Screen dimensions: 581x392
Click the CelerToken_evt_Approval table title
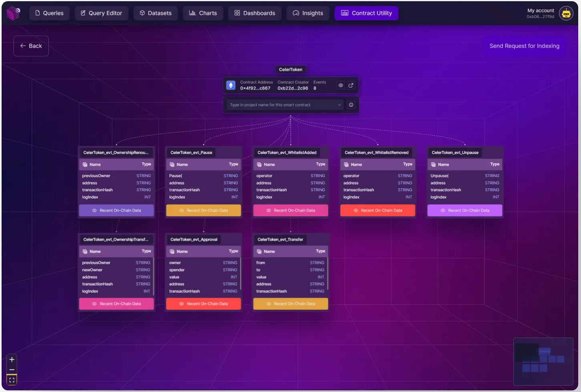click(x=194, y=240)
